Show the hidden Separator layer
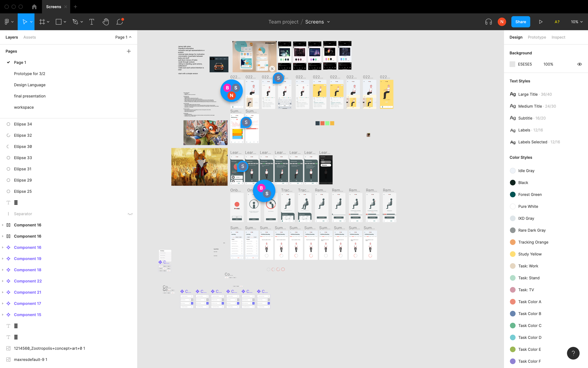Screen dimensions: 588x368 click(x=130, y=214)
